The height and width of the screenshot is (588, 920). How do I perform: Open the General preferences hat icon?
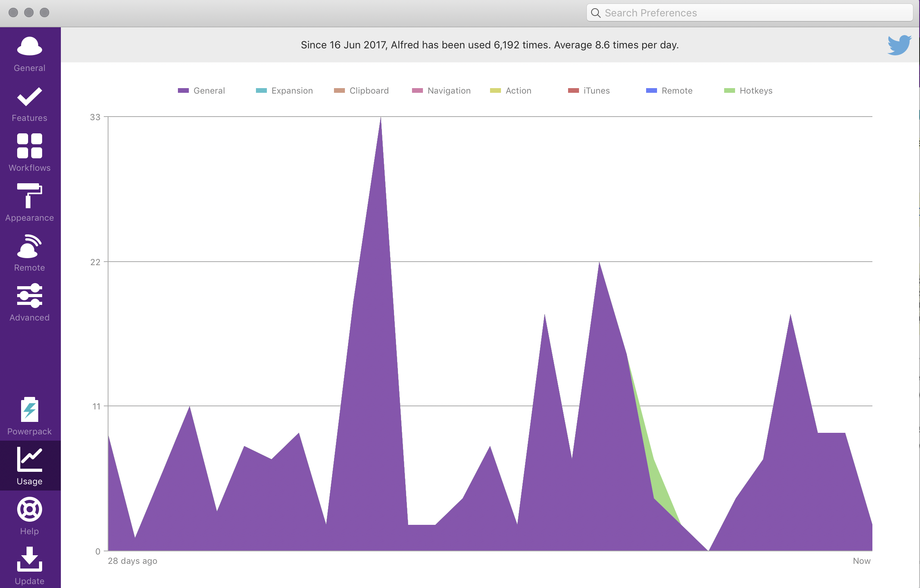click(x=30, y=47)
